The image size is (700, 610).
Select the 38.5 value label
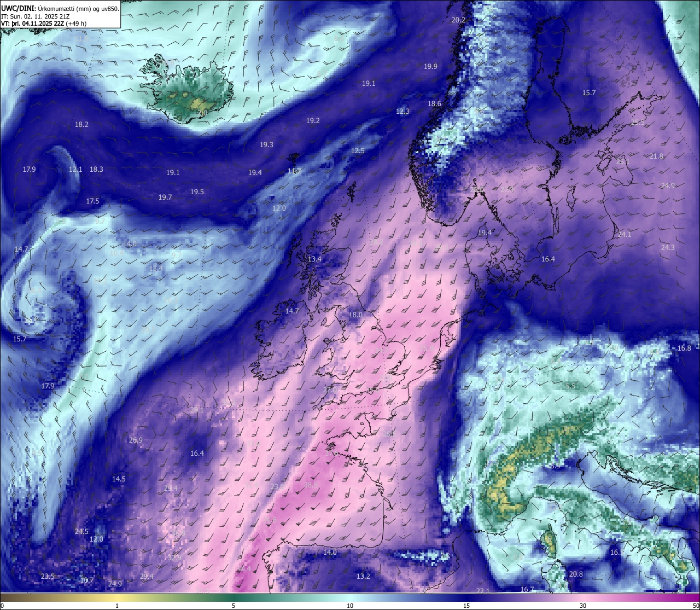tap(311, 485)
